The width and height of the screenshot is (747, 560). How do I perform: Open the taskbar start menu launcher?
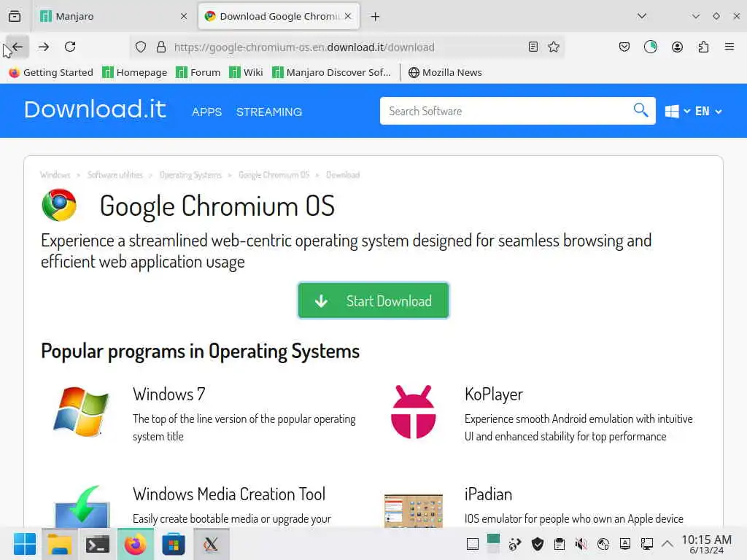[25, 544]
